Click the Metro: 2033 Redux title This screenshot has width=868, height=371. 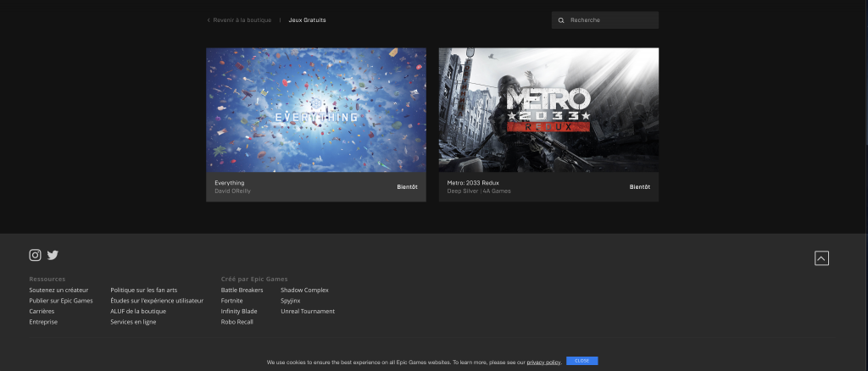click(x=475, y=182)
